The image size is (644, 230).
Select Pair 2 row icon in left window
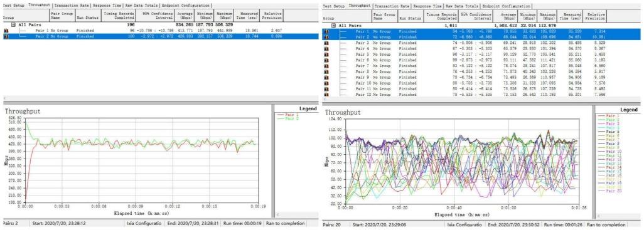coord(6,36)
